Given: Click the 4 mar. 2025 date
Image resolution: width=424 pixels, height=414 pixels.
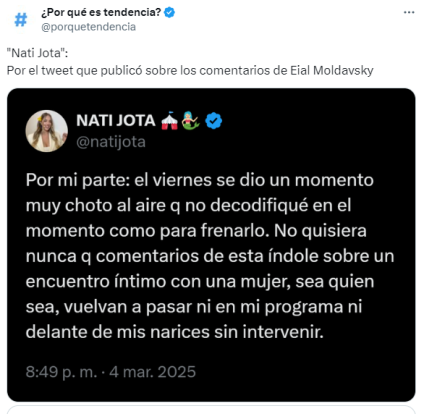Looking at the screenshot, I should [153, 372].
